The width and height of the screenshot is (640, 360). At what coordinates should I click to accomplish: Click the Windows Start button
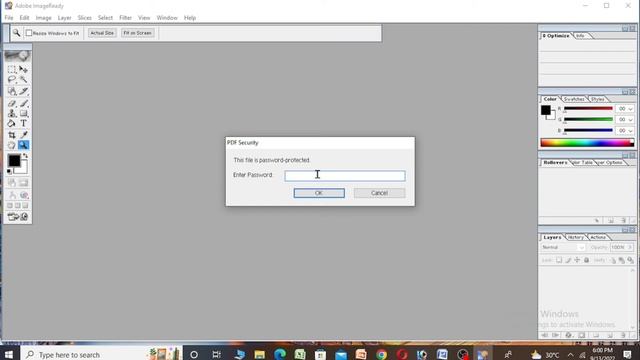pyautogui.click(x=9, y=354)
